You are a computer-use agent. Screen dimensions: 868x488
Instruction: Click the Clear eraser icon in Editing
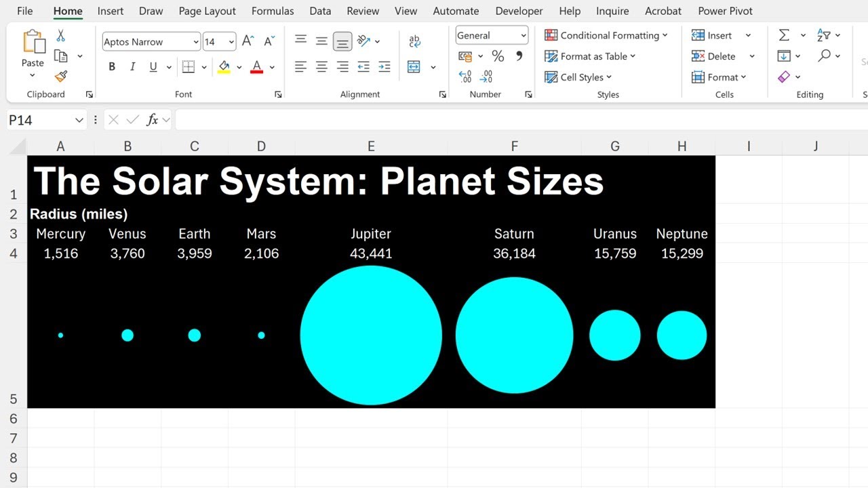[x=784, y=77]
